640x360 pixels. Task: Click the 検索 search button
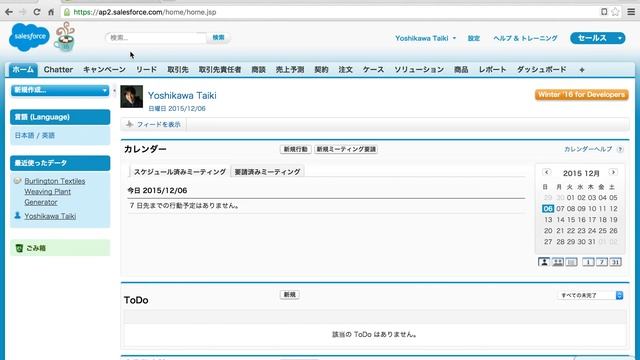(x=218, y=38)
